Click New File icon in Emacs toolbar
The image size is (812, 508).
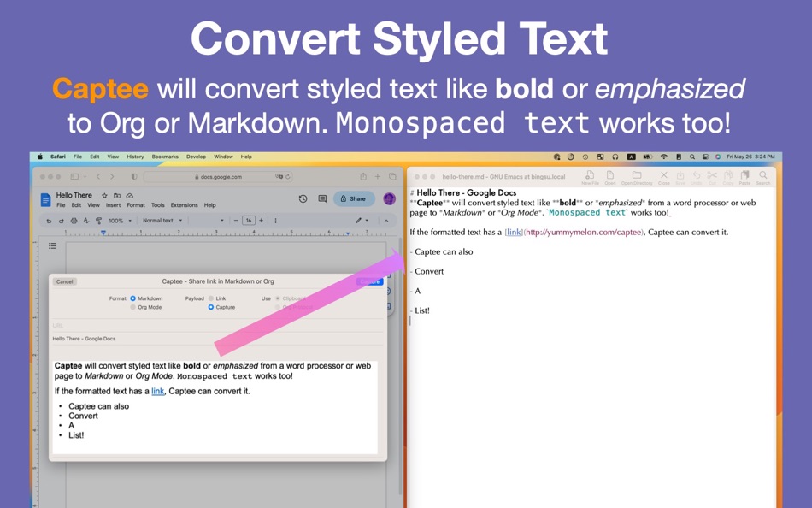pos(589,175)
